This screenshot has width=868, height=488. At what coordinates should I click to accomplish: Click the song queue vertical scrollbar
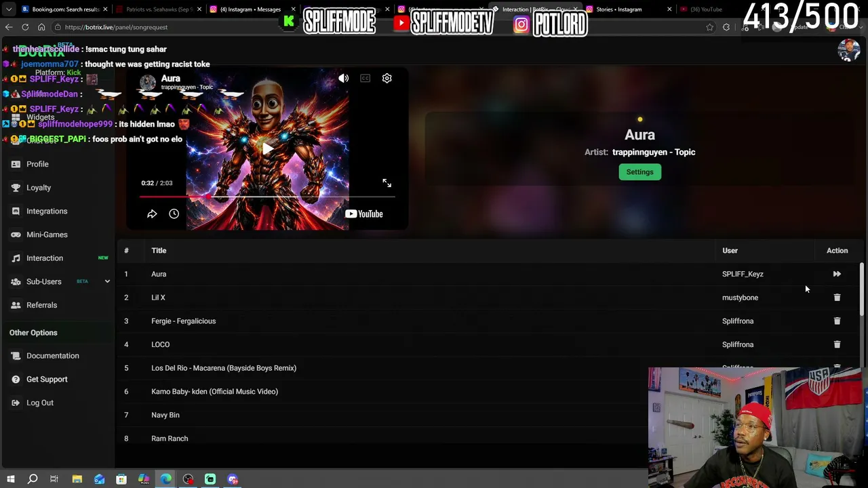[x=862, y=290]
